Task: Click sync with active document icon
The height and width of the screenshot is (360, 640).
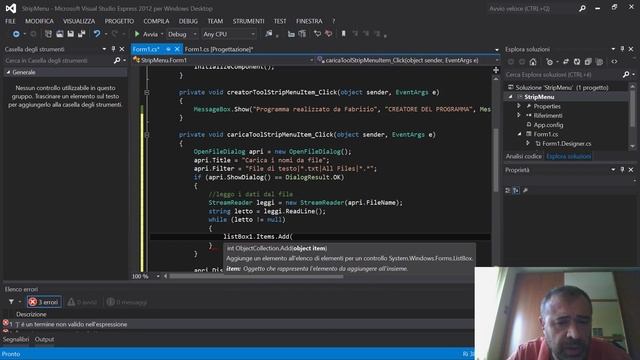Action: [566, 62]
